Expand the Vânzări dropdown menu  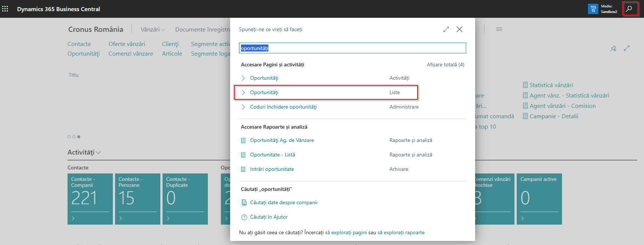point(153,30)
